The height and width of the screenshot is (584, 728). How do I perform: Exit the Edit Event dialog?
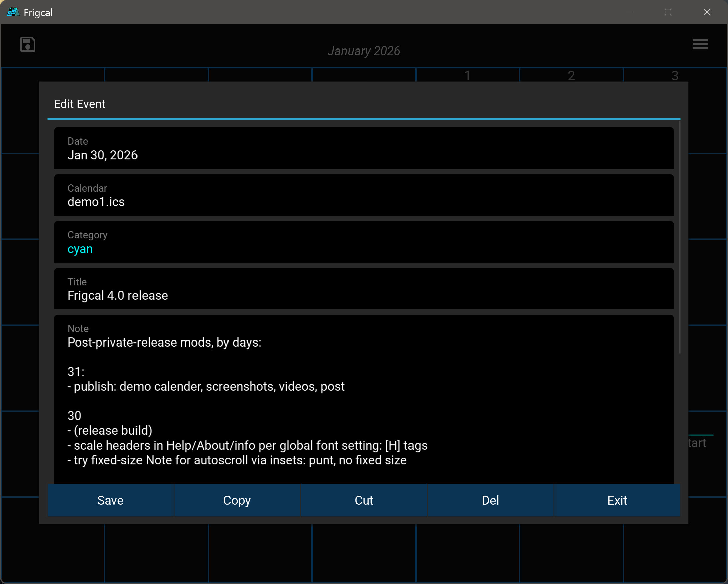point(617,500)
